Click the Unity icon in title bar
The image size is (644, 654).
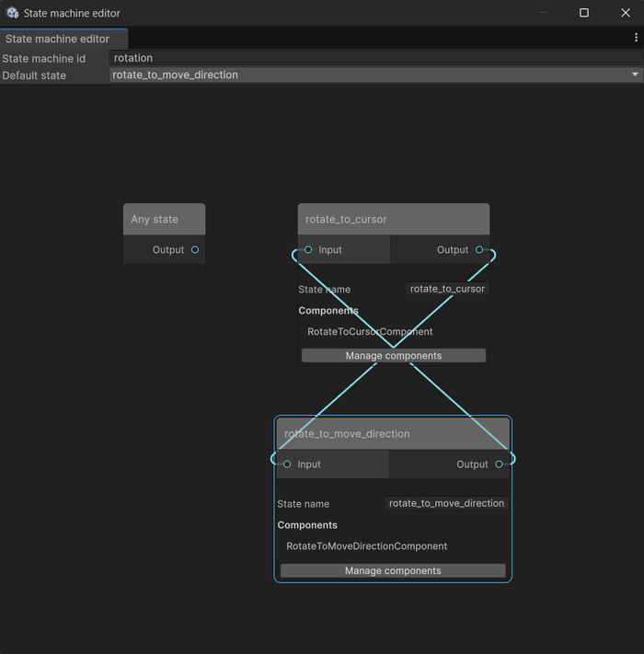12,13
